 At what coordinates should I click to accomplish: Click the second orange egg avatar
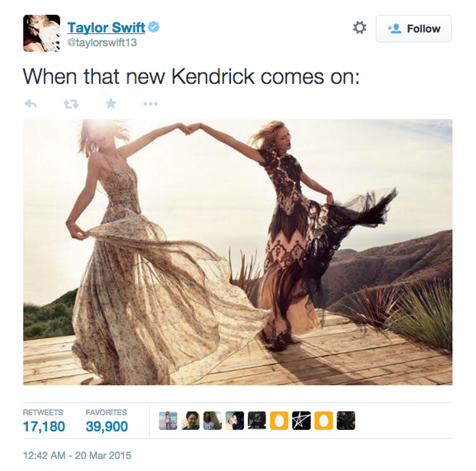pos(323,420)
